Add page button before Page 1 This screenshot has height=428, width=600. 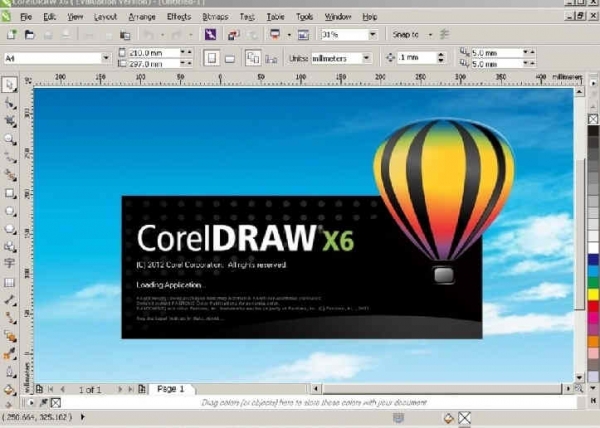[x=39, y=389]
